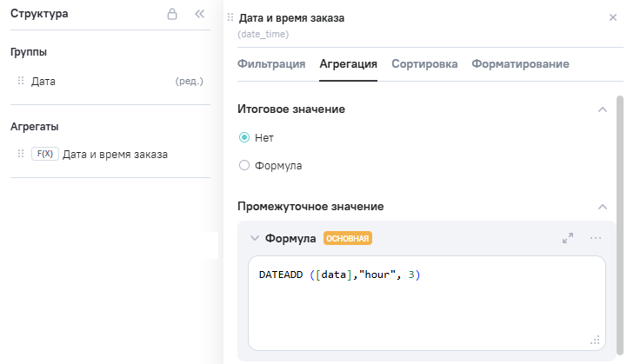This screenshot has height=364, width=627.
Task: Click the drag handle next to panel title
Action: tap(230, 17)
